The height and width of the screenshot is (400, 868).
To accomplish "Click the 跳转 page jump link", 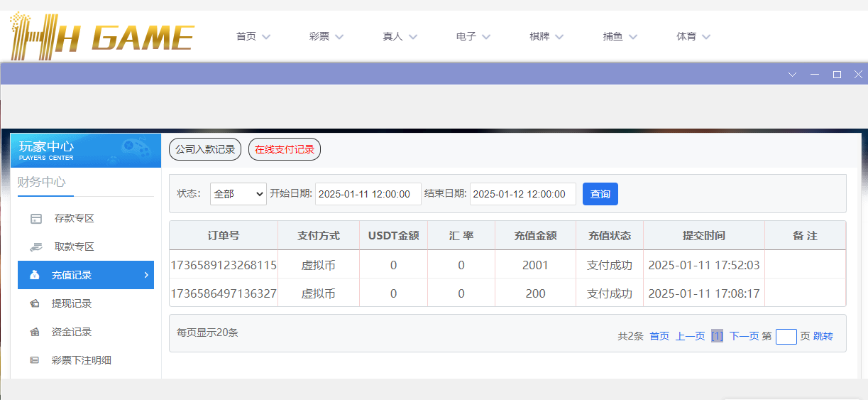I will (x=823, y=337).
